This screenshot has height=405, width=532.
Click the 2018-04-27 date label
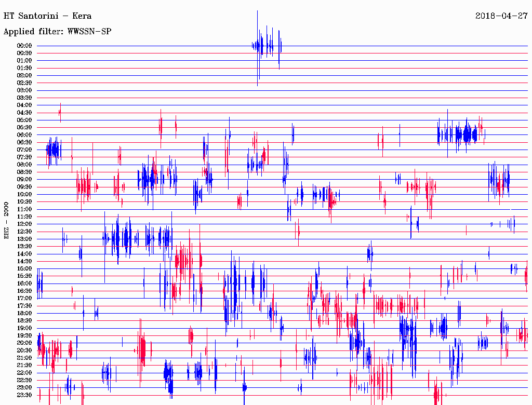click(501, 16)
